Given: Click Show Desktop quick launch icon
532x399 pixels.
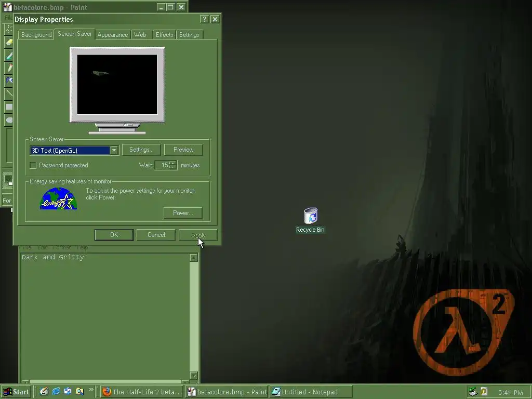Looking at the screenshot, I should (x=44, y=392).
